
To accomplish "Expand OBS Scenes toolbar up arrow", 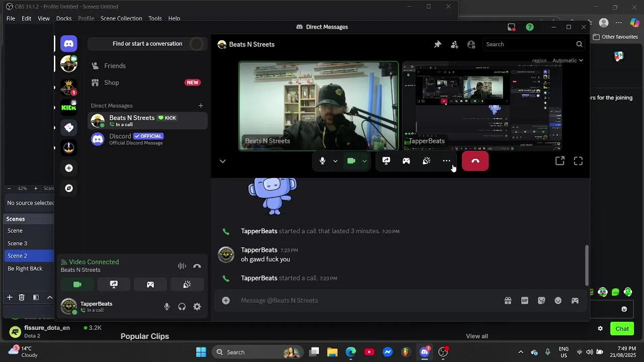I will 50,298.
